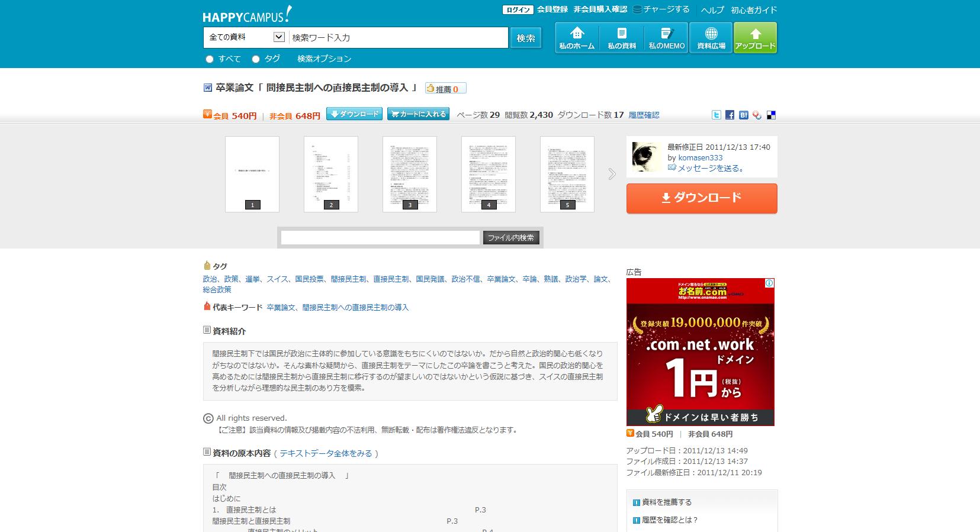Screen dimensions: 980x532
Task: Click the green アップロード button
Action: coord(755,38)
